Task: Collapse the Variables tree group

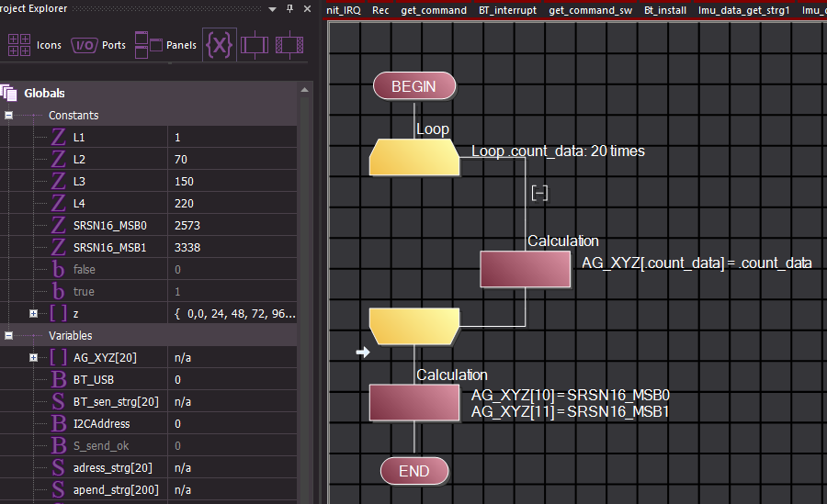Action: [8, 336]
